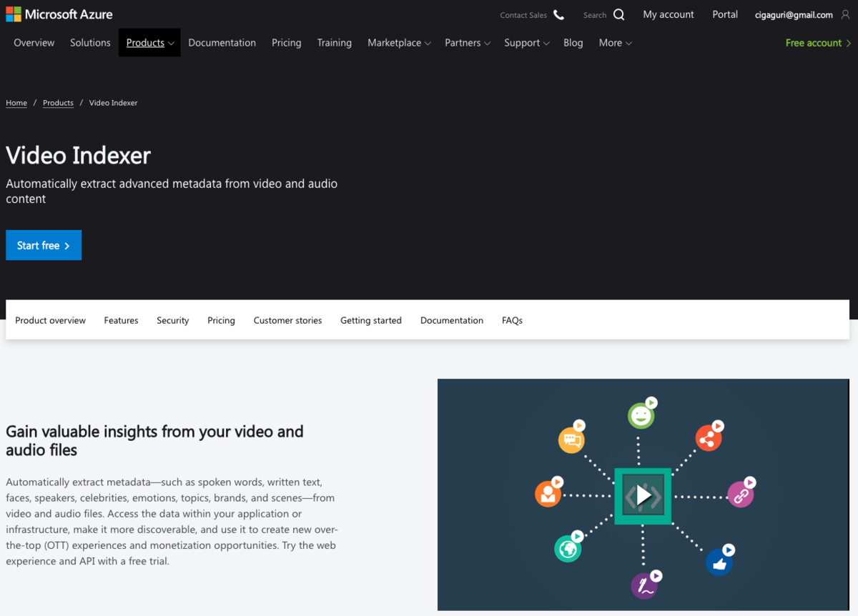Expand the More dropdown

click(x=615, y=43)
